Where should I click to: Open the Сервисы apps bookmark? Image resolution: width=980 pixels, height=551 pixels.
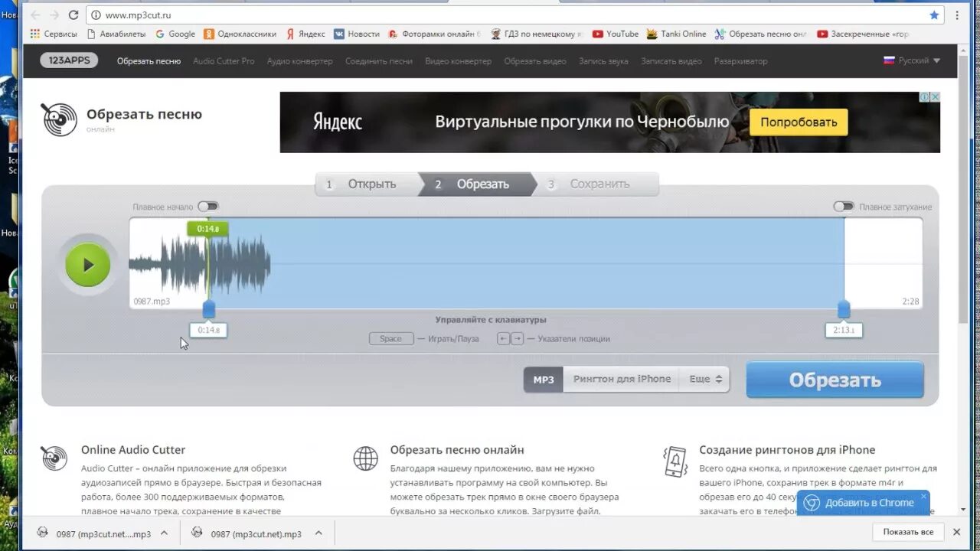tap(54, 34)
